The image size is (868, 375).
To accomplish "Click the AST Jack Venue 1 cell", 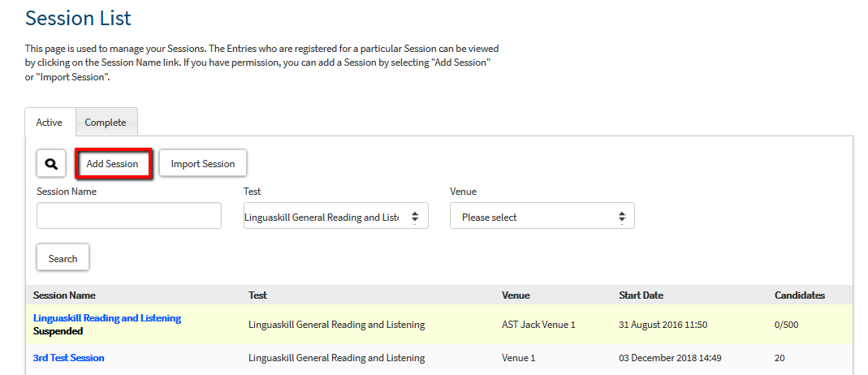I will click(x=538, y=325).
